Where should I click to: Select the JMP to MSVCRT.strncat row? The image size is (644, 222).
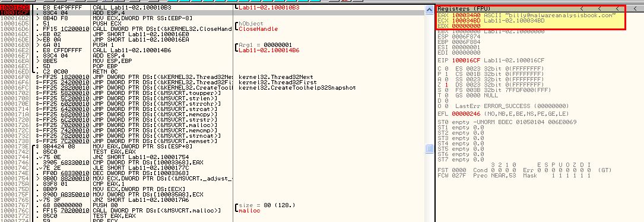pyautogui.click(x=157, y=136)
